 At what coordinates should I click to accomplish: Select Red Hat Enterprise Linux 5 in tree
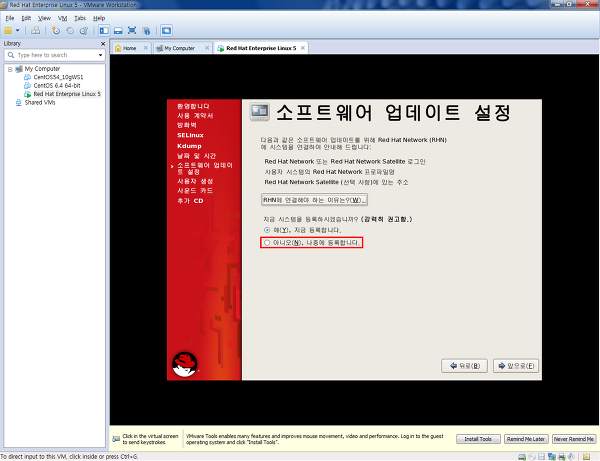(67, 94)
